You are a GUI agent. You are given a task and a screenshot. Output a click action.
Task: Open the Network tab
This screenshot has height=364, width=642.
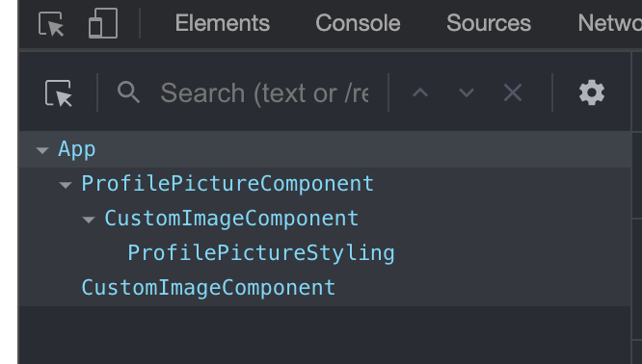point(609,23)
